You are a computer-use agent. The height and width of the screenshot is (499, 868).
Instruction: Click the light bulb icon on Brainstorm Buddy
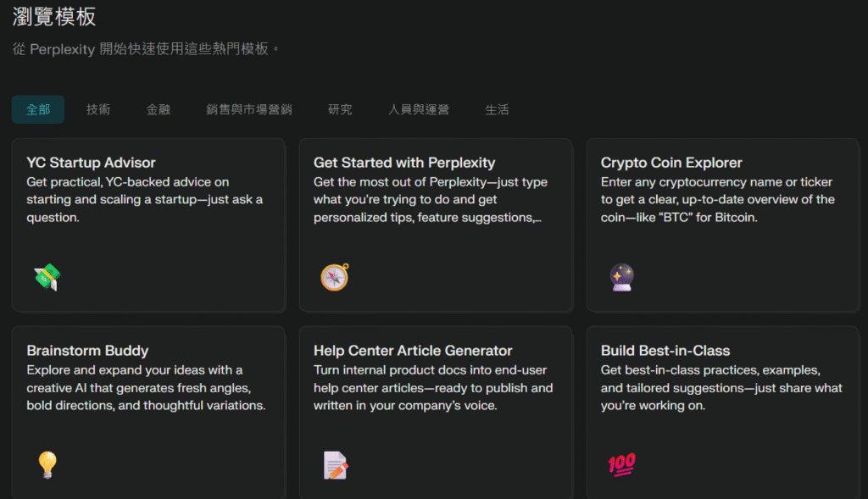[x=47, y=465]
